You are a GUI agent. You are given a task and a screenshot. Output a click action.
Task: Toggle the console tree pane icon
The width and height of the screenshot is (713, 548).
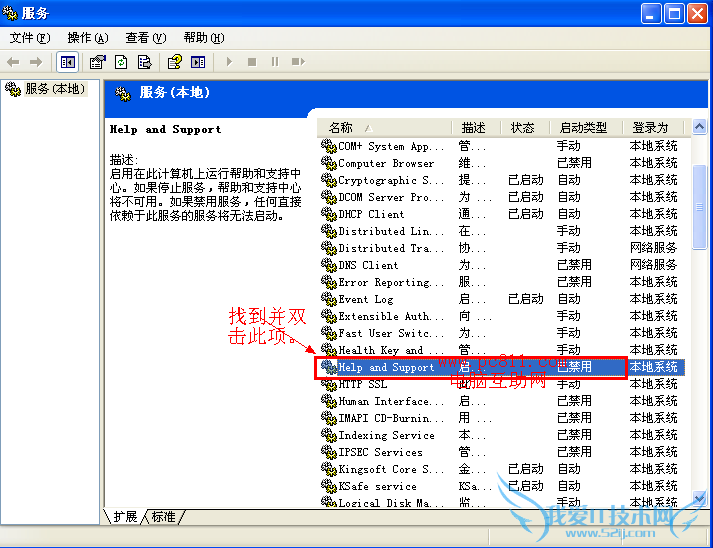(x=68, y=62)
